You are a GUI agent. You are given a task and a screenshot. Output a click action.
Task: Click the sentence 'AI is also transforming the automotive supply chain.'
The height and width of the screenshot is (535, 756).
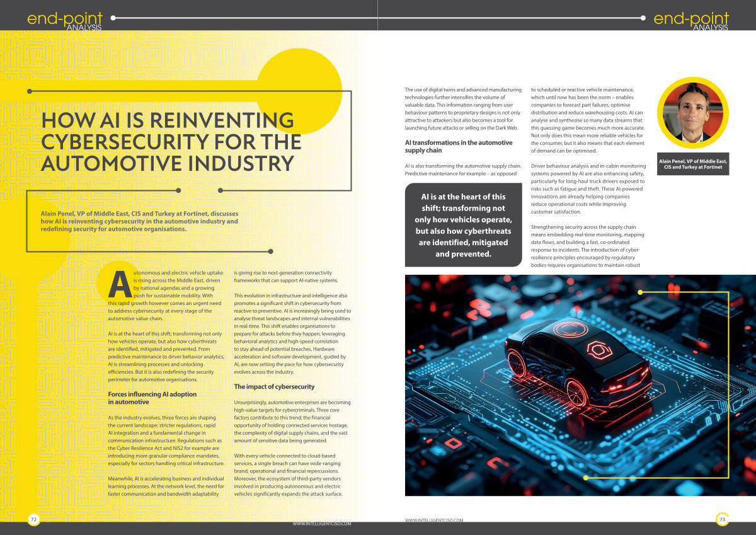click(463, 166)
